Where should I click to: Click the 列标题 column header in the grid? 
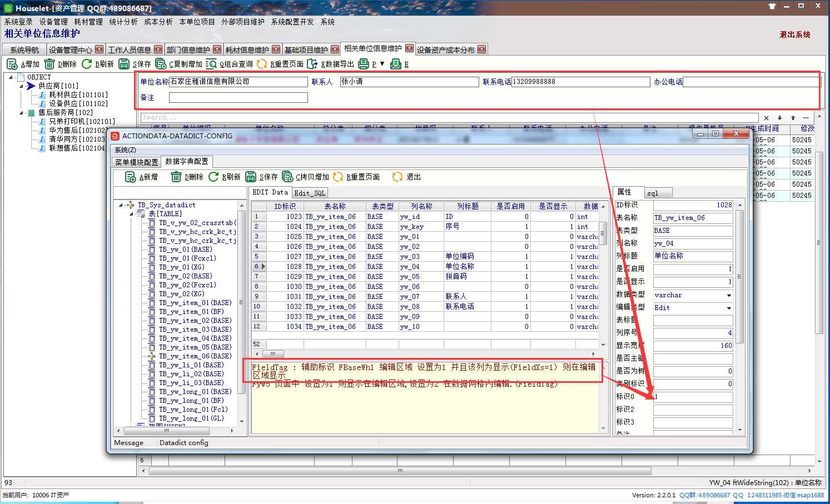tap(468, 206)
